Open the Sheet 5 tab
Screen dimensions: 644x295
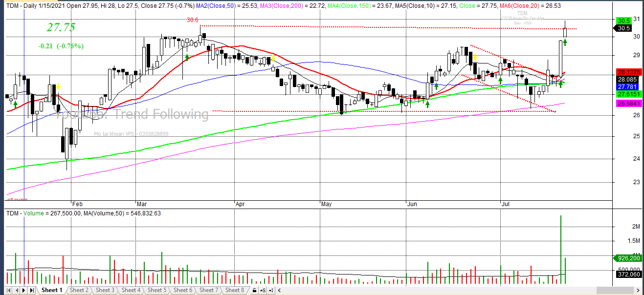tap(157, 290)
